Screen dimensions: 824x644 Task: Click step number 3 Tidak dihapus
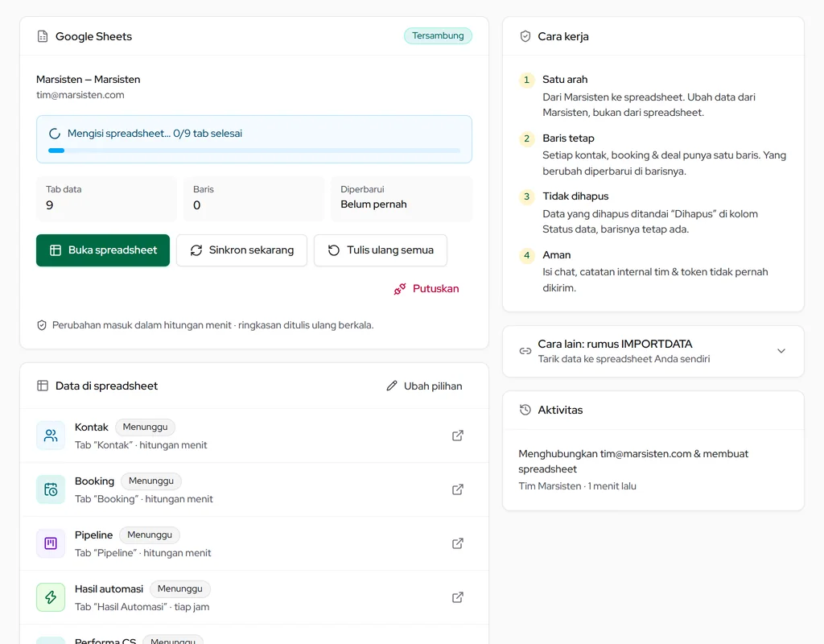[x=526, y=196]
